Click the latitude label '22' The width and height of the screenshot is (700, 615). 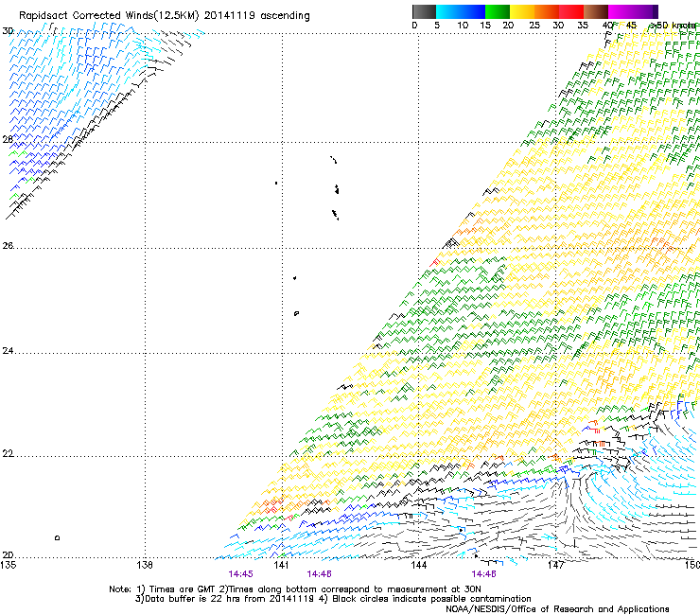(8, 454)
